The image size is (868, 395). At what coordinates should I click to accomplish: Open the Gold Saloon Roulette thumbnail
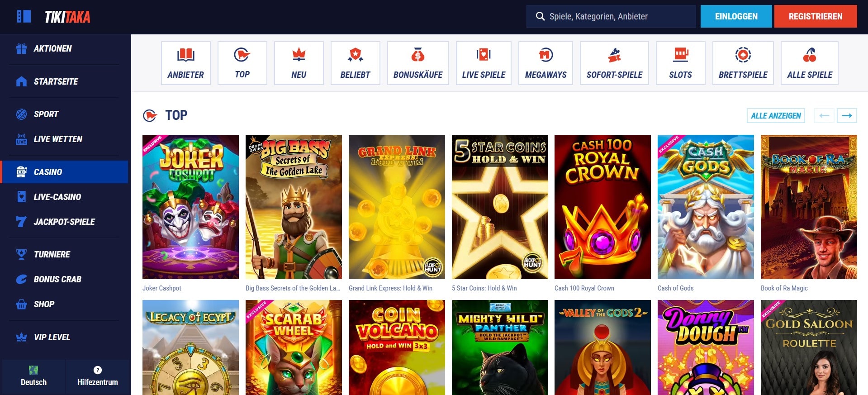pyautogui.click(x=809, y=347)
